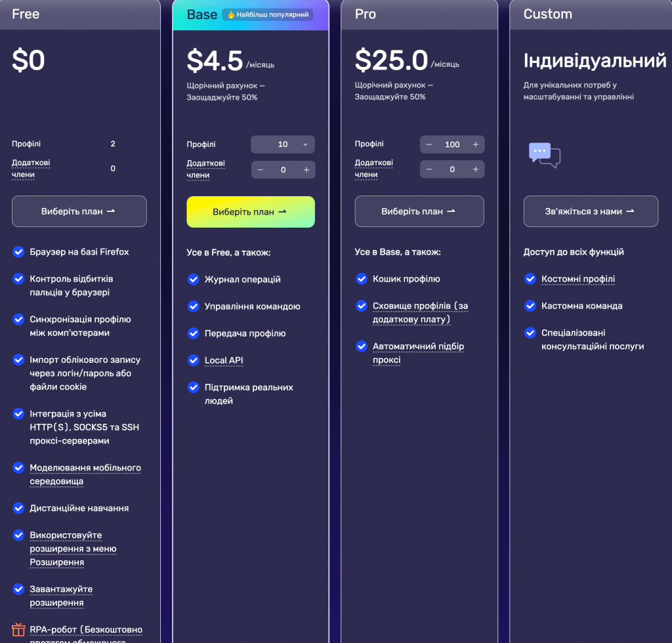Decrease Pro plan profiles count from 100

(x=429, y=144)
